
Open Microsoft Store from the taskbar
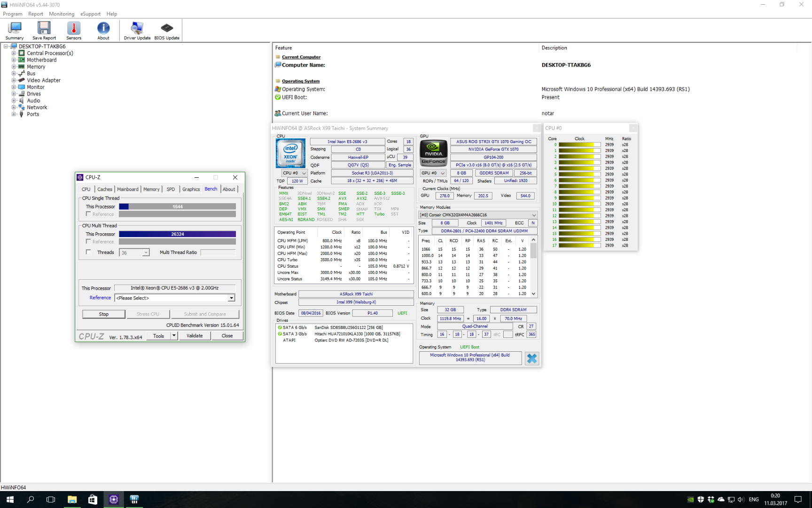[x=93, y=500]
